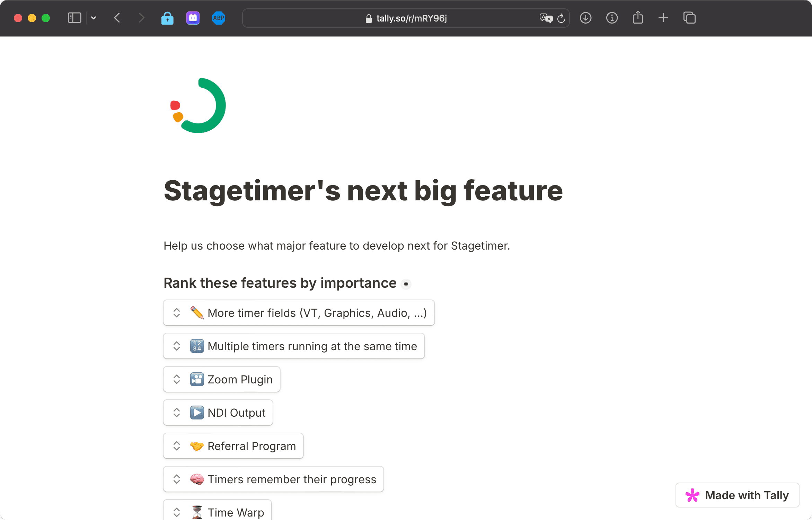Click the 'Help us choose what major feature' text
Image resolution: width=812 pixels, height=520 pixels.
coord(337,246)
